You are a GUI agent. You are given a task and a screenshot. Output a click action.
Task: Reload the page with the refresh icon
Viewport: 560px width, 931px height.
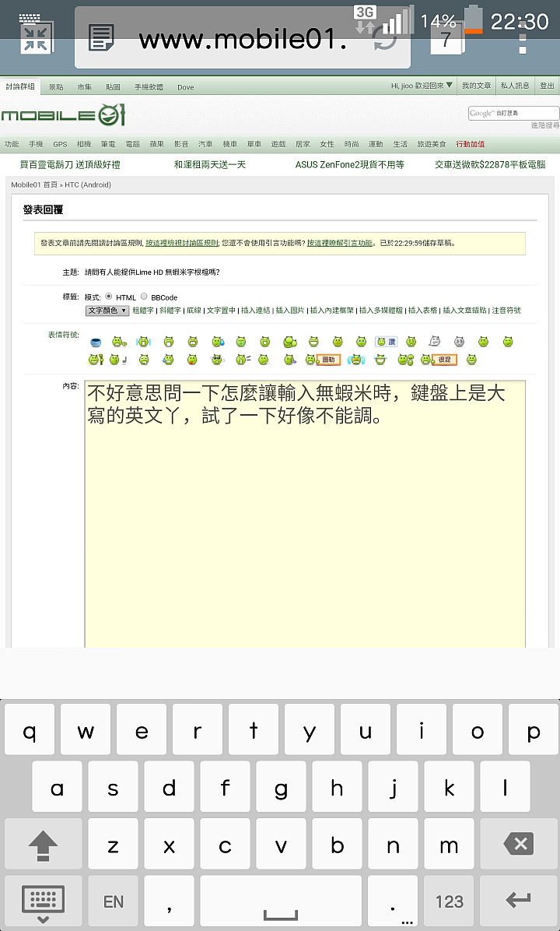tap(384, 37)
